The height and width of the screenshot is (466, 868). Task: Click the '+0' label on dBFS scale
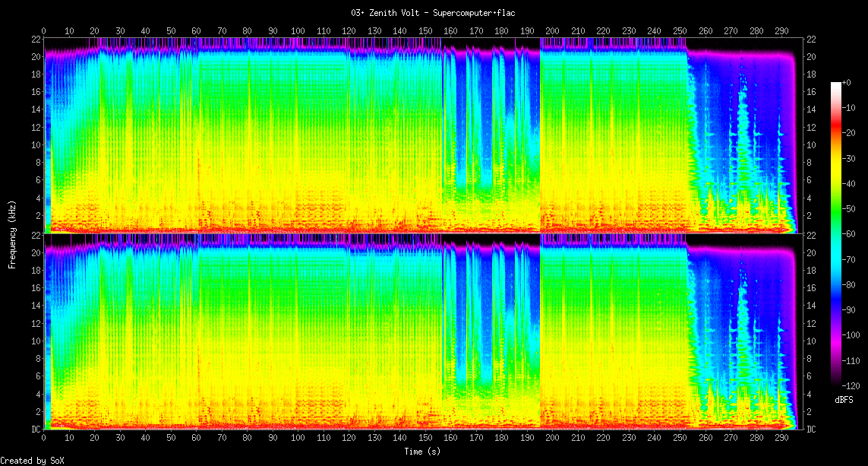coord(847,81)
